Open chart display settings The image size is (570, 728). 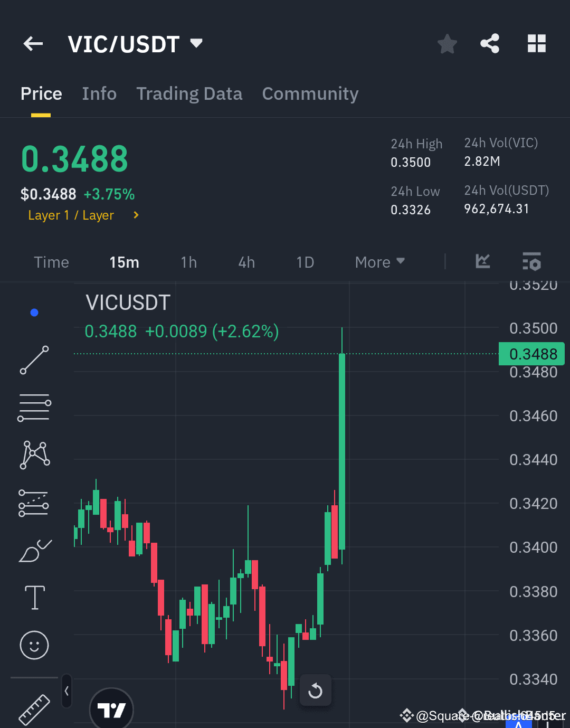[x=531, y=262]
